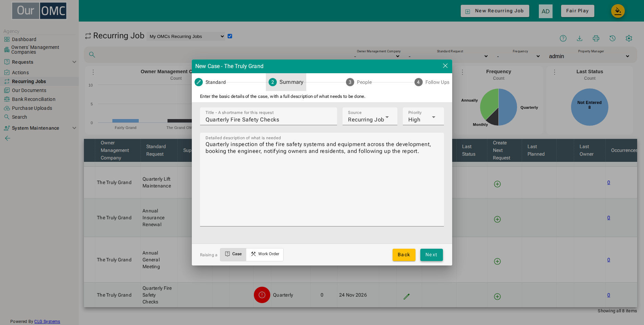Click create next request plus for Quarterly Lift Maintenance
The width and height of the screenshot is (644, 325).
pos(497,184)
